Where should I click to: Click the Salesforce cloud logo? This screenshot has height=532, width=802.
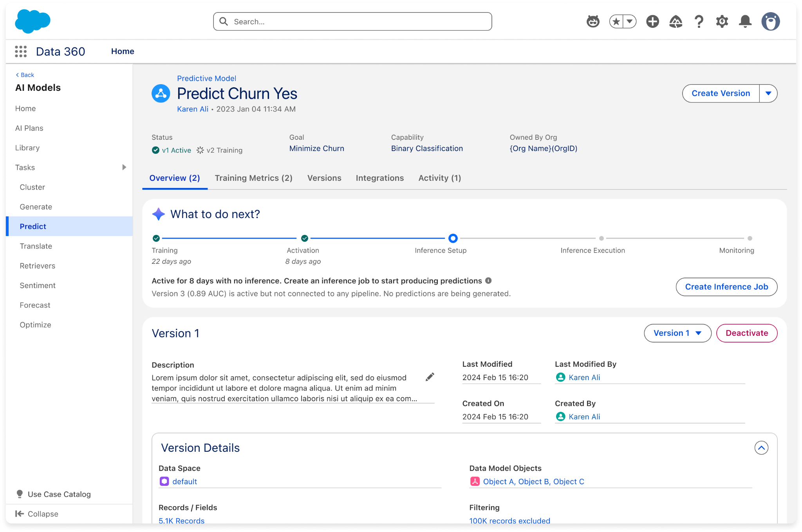tap(33, 21)
